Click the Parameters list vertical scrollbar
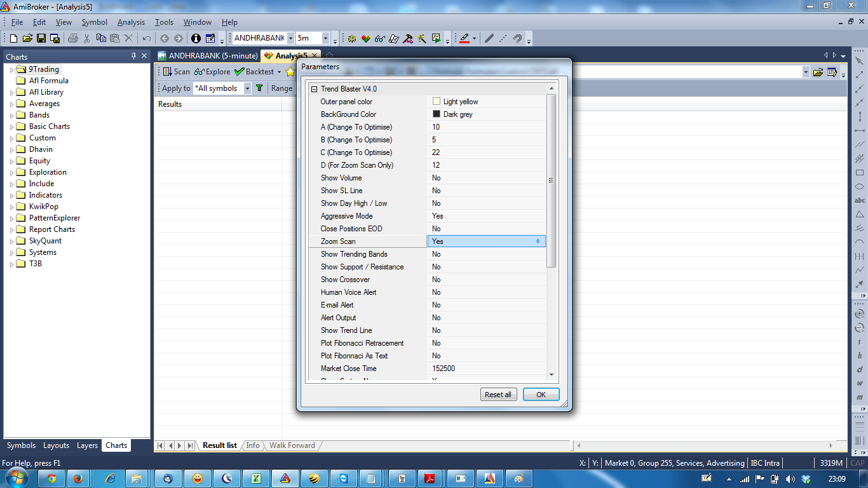Screen dimensions: 868x488 pyautogui.click(x=552, y=180)
